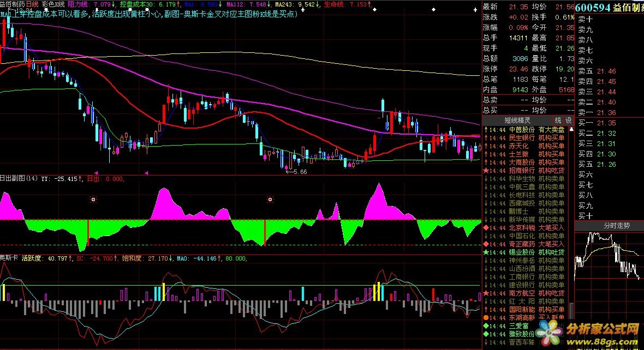This screenshot has width=644, height=350.
Task: Click the orange circle icon beside 东湖高新
Action: point(486,318)
